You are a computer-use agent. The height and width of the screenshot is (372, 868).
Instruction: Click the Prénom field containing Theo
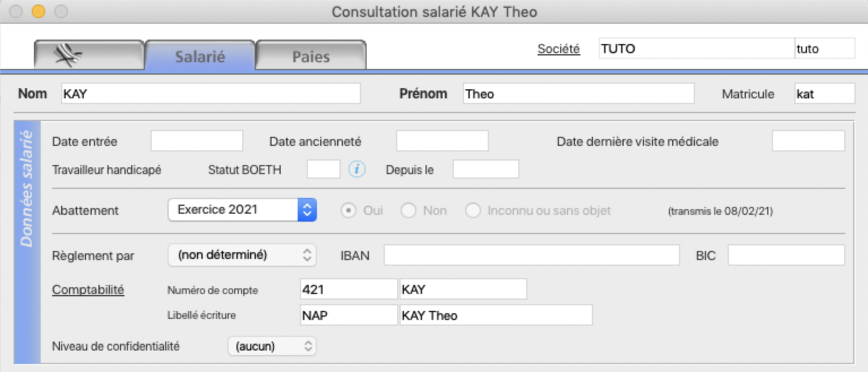tap(578, 94)
